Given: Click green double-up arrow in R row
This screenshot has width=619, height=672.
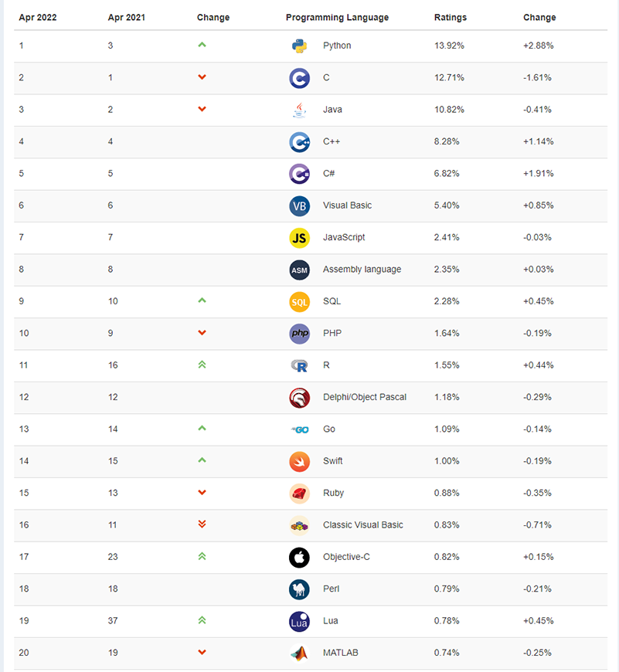Looking at the screenshot, I should tap(202, 365).
